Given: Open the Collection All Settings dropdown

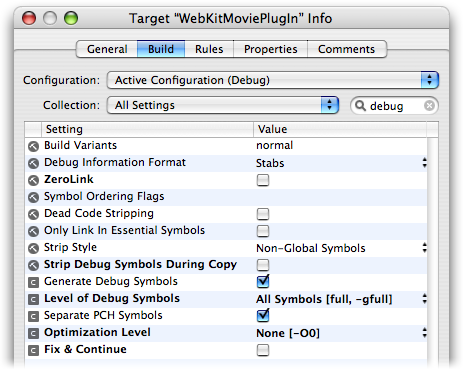Looking at the screenshot, I should tap(223, 105).
